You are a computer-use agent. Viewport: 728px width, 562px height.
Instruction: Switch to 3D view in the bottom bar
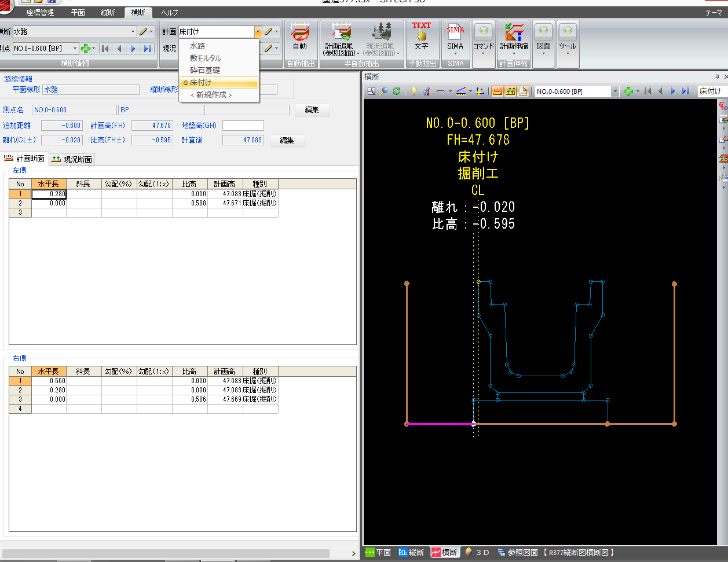tap(478, 552)
